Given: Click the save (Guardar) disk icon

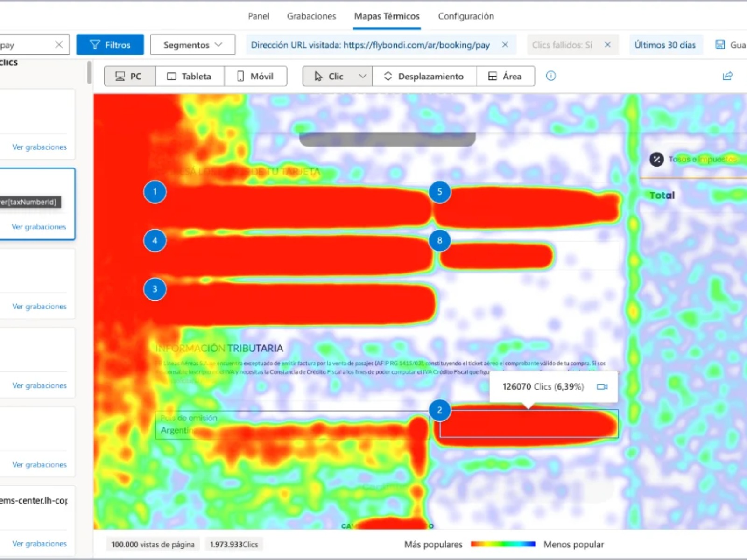Looking at the screenshot, I should pos(720,45).
